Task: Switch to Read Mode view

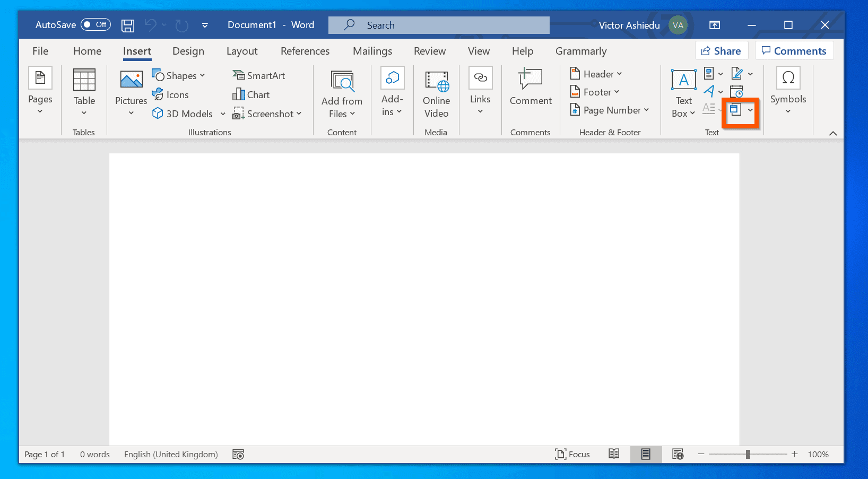Action: tap(614, 454)
